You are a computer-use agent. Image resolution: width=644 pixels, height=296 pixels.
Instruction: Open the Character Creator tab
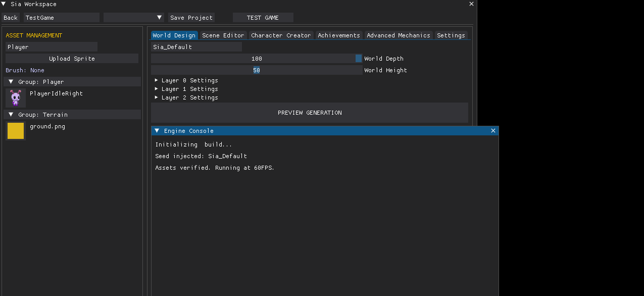click(281, 35)
